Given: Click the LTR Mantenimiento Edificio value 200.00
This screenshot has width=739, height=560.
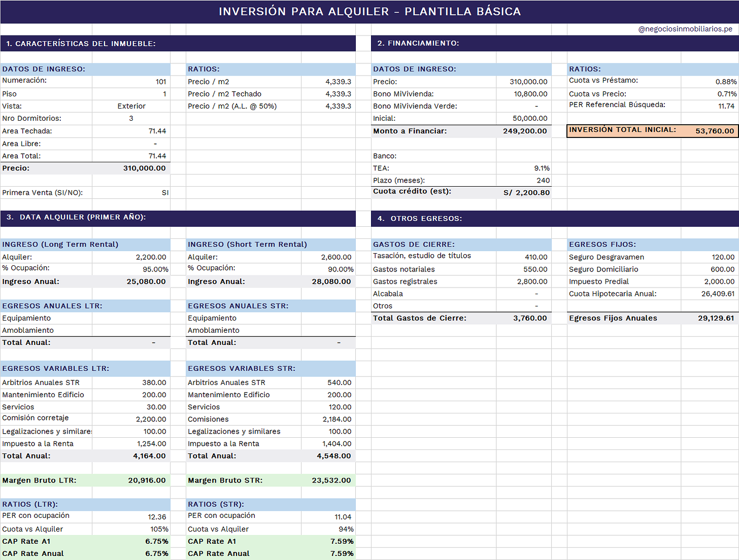Looking at the screenshot, I should [131, 395].
